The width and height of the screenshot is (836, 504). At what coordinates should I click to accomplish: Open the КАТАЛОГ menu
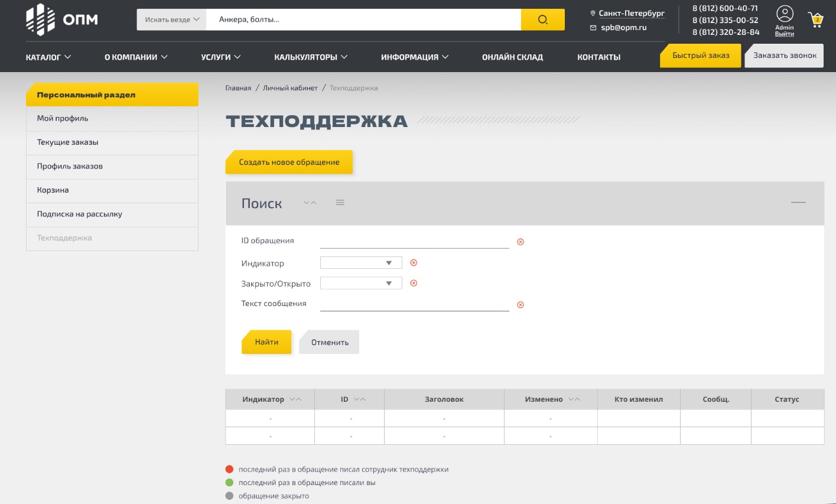click(x=48, y=57)
